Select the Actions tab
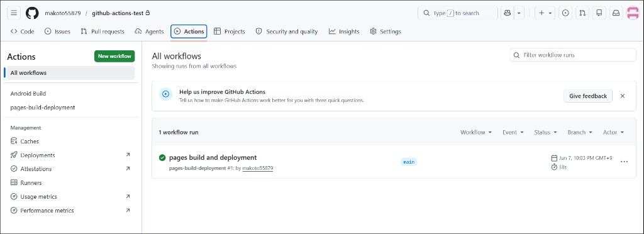Image resolution: width=644 pixels, height=234 pixels. pyautogui.click(x=189, y=31)
